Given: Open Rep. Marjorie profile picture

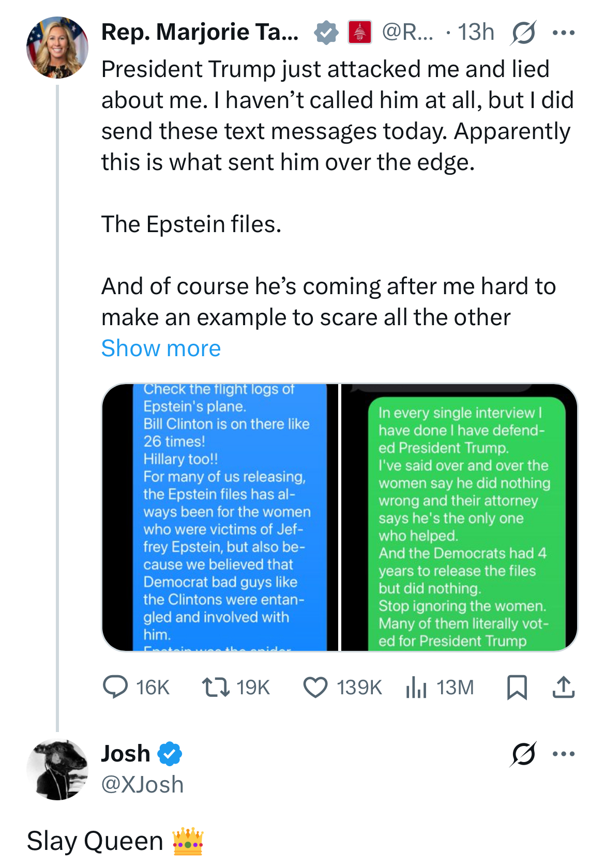Looking at the screenshot, I should [57, 48].
